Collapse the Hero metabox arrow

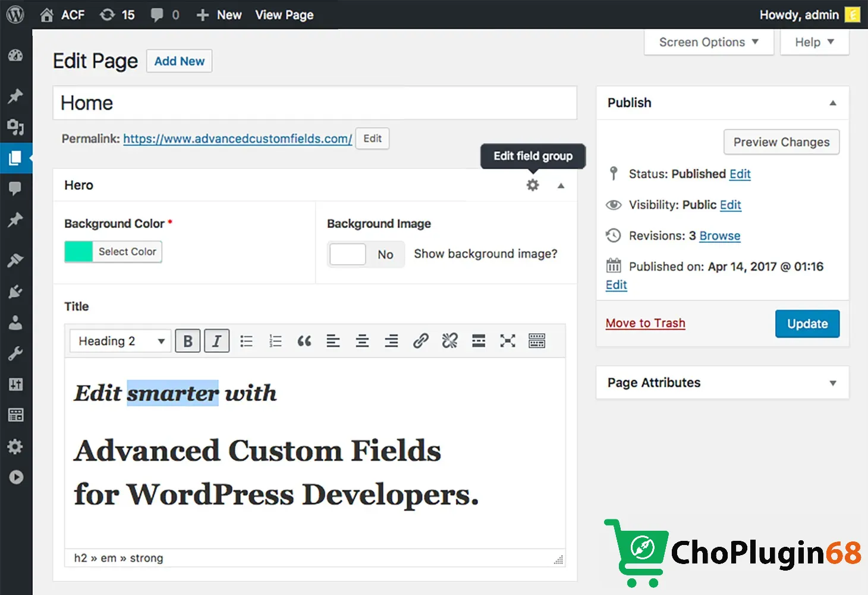click(561, 186)
